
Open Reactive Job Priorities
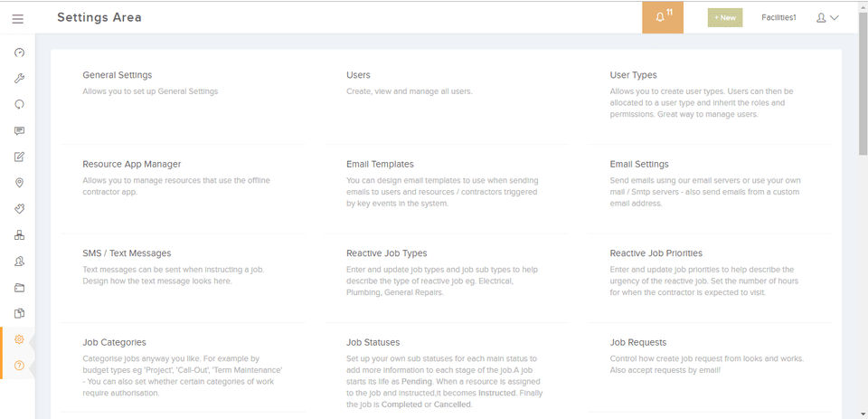coord(656,253)
